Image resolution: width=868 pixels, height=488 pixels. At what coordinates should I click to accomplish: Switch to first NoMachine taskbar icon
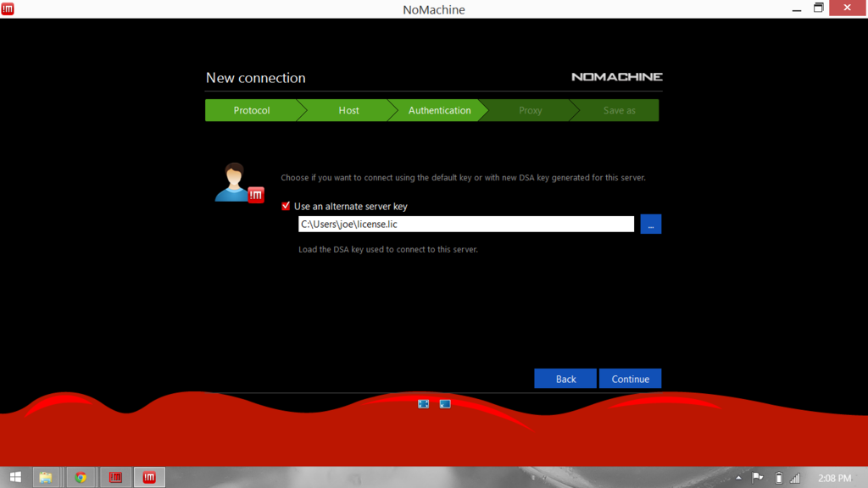[x=115, y=477]
